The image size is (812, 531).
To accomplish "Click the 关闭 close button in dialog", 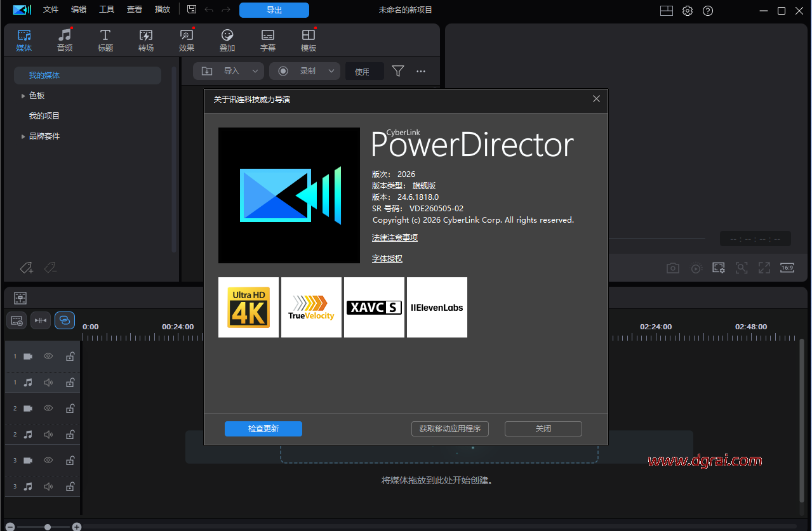I will tap(543, 429).
